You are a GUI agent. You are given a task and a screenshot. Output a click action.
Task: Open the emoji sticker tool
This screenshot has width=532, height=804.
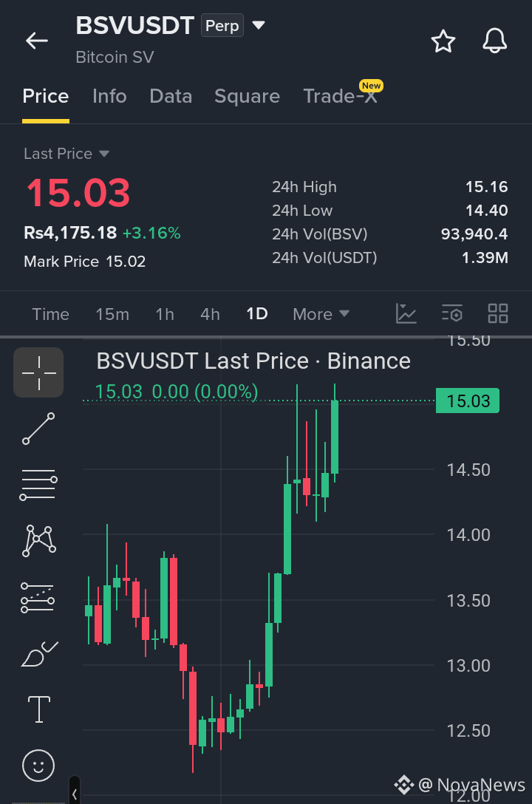click(38, 766)
